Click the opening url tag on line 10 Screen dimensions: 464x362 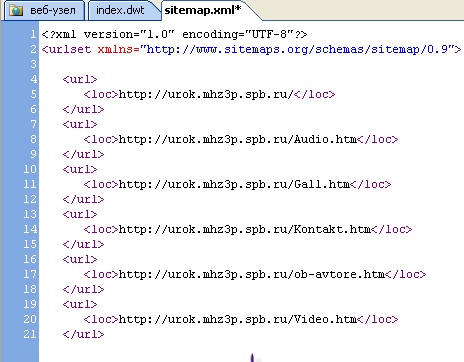coord(80,169)
